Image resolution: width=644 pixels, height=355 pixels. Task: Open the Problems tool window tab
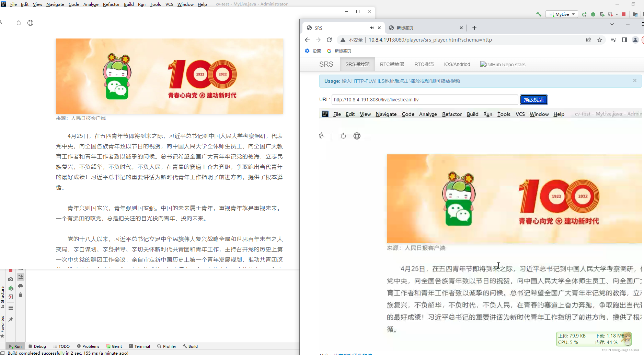[x=88, y=346]
